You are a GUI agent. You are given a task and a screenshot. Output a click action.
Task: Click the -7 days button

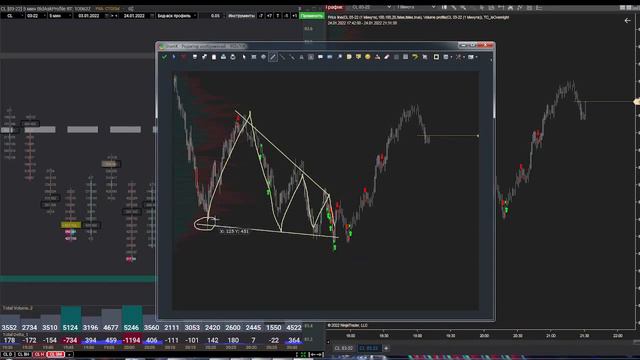coord(261,16)
